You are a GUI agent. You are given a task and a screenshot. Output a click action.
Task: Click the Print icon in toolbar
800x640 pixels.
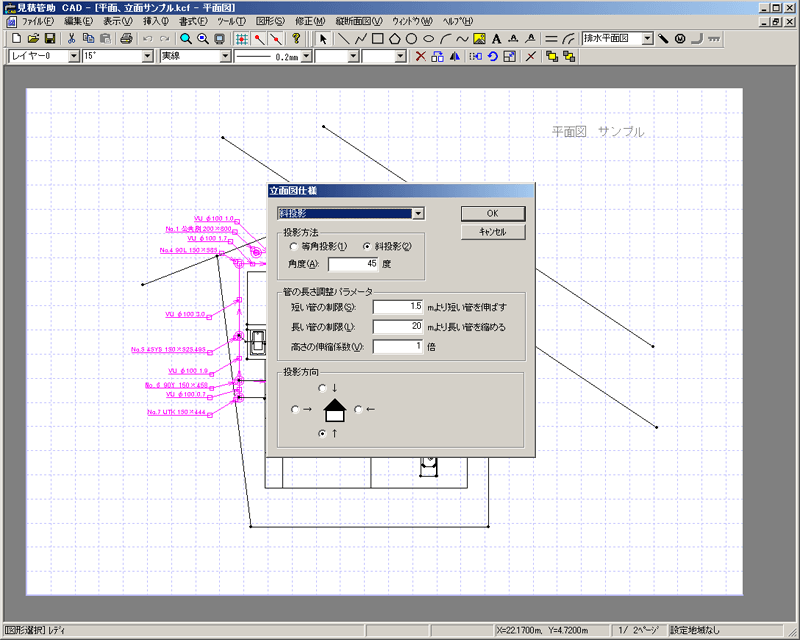(126, 39)
